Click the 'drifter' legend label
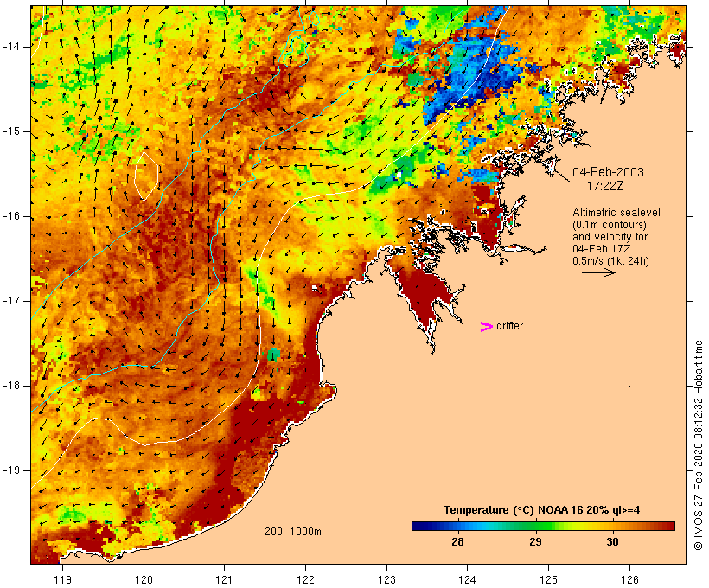Screen dimensions: 709x588 point(509,326)
